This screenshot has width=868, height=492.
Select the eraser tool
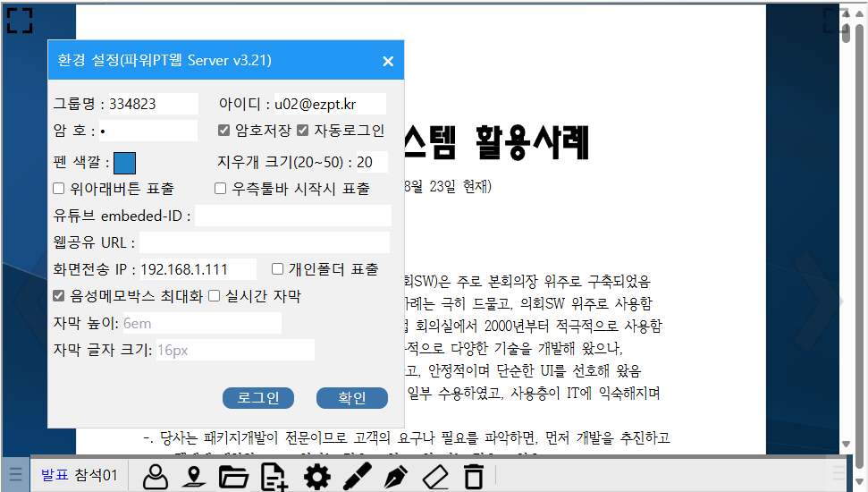(435, 477)
